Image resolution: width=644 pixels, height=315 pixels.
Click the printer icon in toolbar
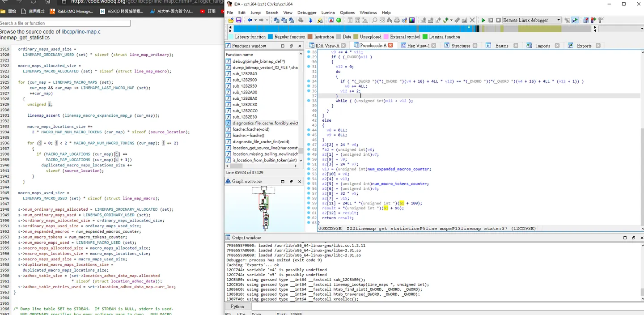click(x=397, y=20)
